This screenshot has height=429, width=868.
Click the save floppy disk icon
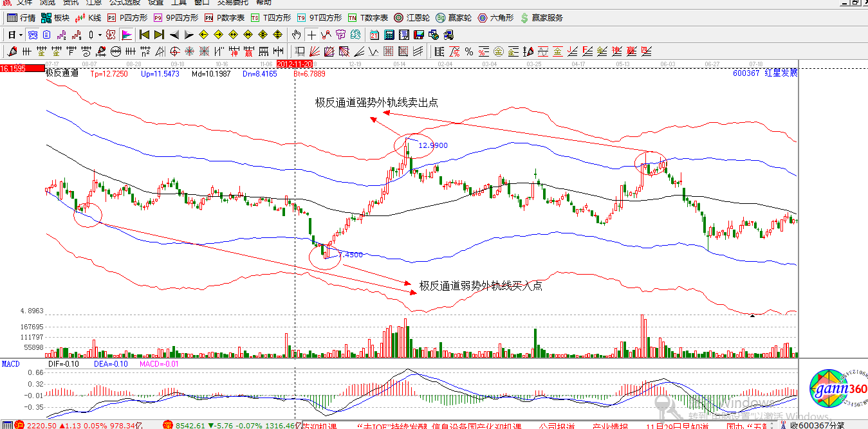click(x=419, y=35)
